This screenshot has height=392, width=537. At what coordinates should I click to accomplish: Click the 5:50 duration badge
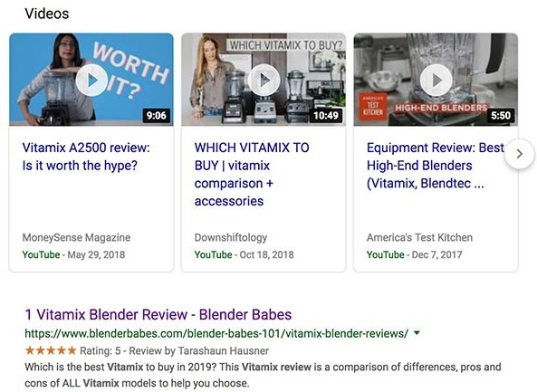(x=501, y=115)
